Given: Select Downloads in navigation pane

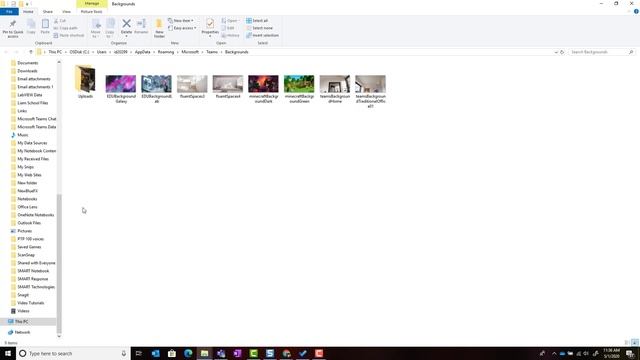Looking at the screenshot, I should (x=27, y=71).
